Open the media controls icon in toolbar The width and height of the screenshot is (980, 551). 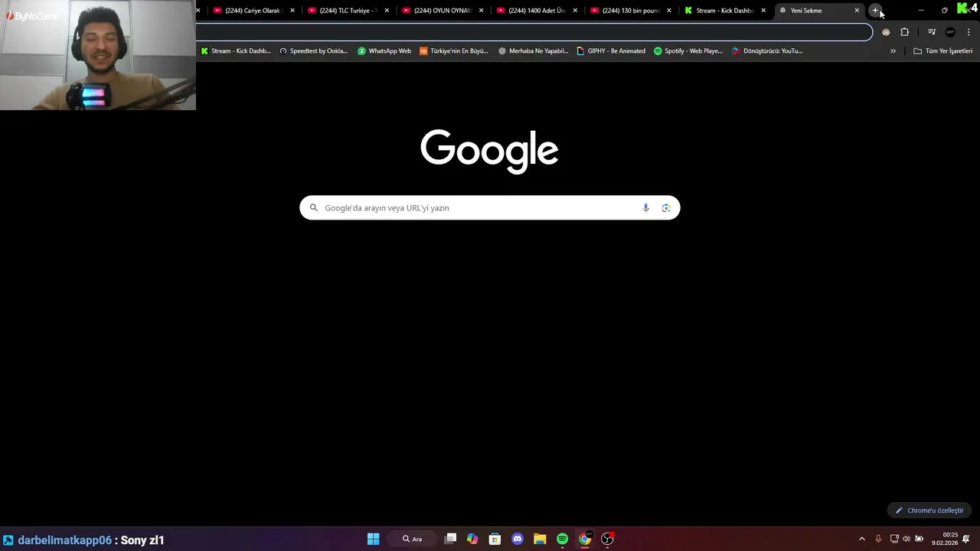click(x=932, y=32)
